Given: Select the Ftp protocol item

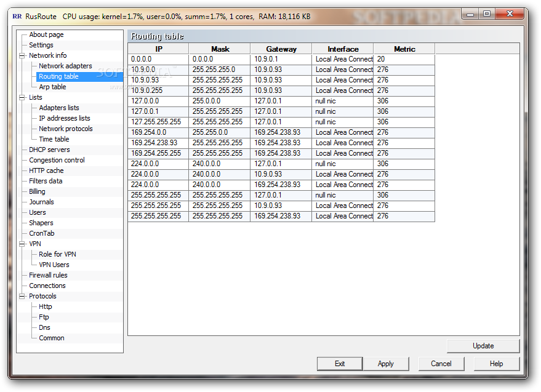Looking at the screenshot, I should coord(44,317).
